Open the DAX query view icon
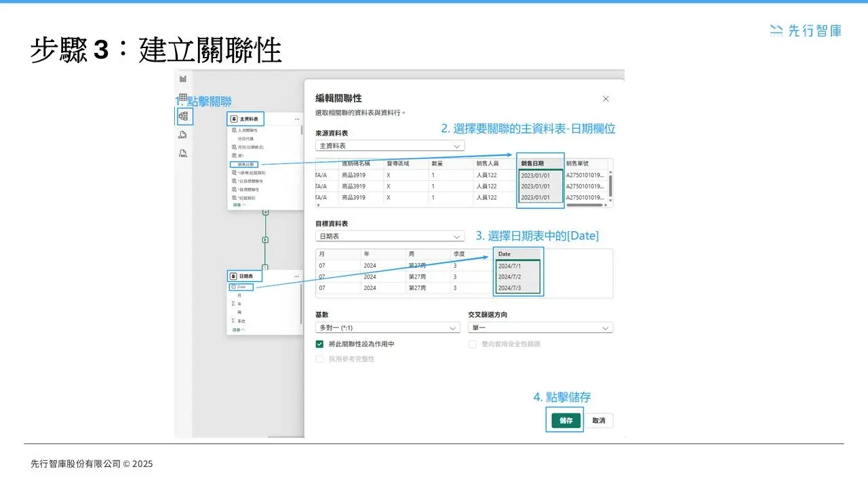868x488 pixels. pyautogui.click(x=183, y=135)
